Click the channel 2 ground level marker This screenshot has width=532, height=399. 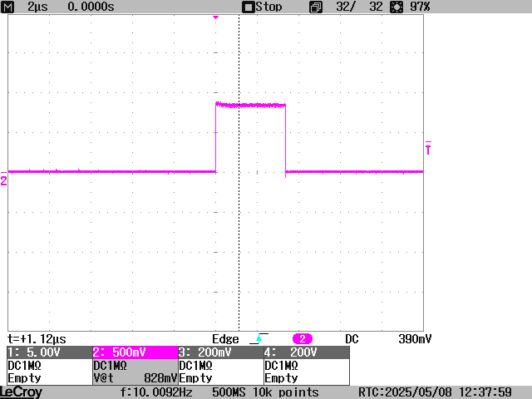pos(4,180)
